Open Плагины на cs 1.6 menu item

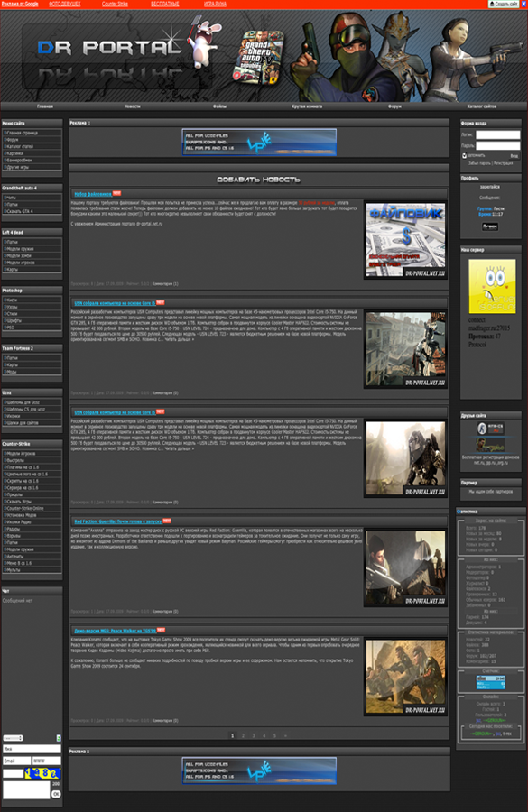(32, 467)
